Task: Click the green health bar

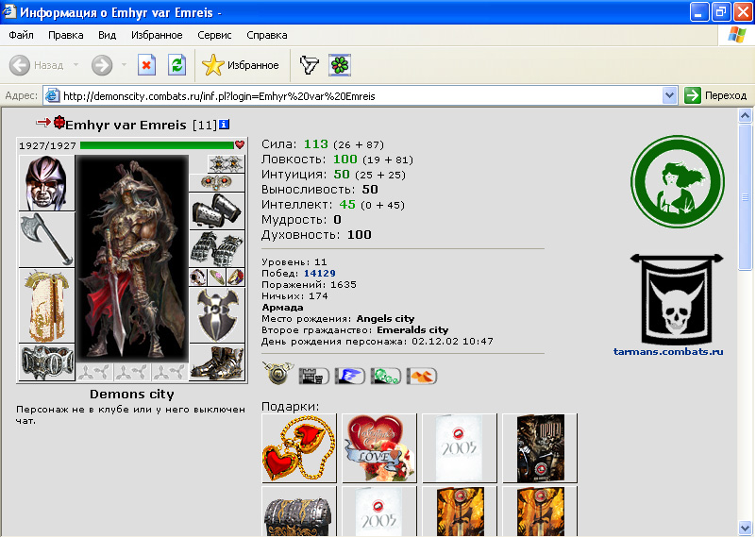Action: [157, 145]
